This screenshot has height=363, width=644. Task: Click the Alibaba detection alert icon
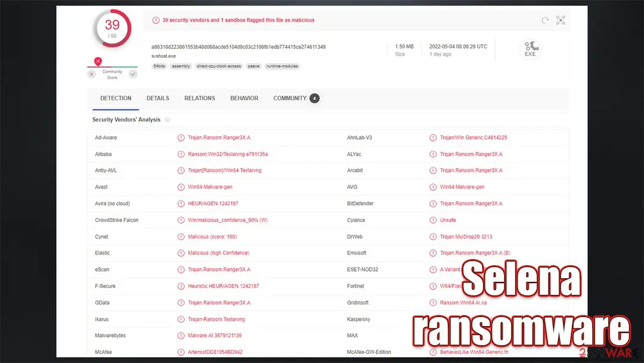point(181,154)
